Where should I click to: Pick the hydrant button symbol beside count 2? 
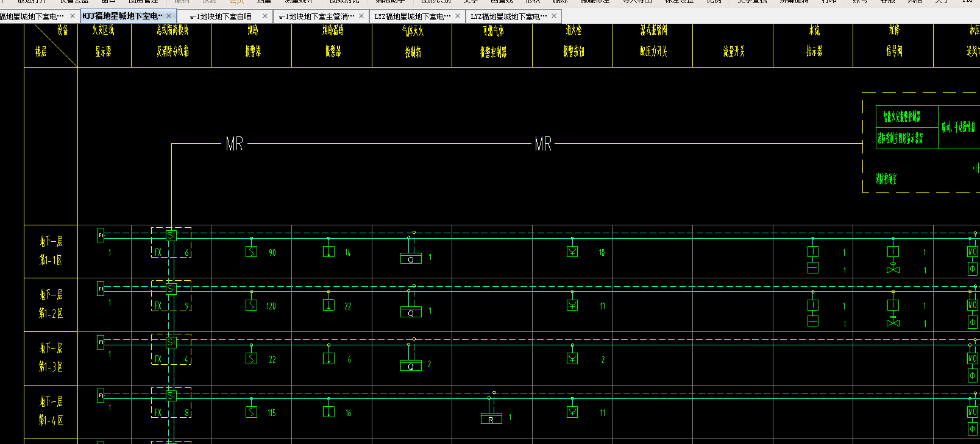[572, 359]
